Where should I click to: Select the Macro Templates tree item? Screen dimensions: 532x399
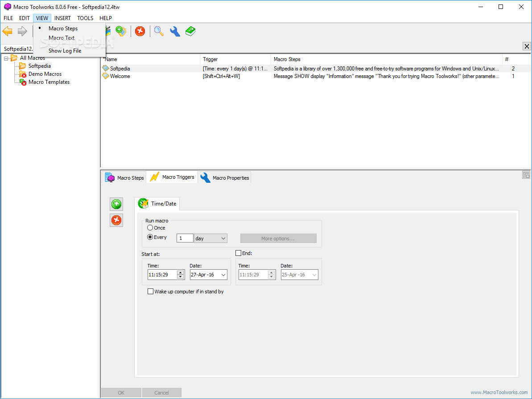(49, 82)
